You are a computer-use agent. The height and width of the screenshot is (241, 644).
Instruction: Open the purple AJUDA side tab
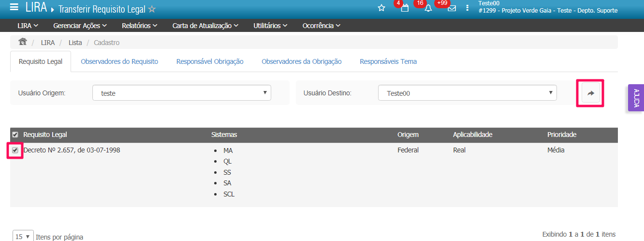coord(636,98)
